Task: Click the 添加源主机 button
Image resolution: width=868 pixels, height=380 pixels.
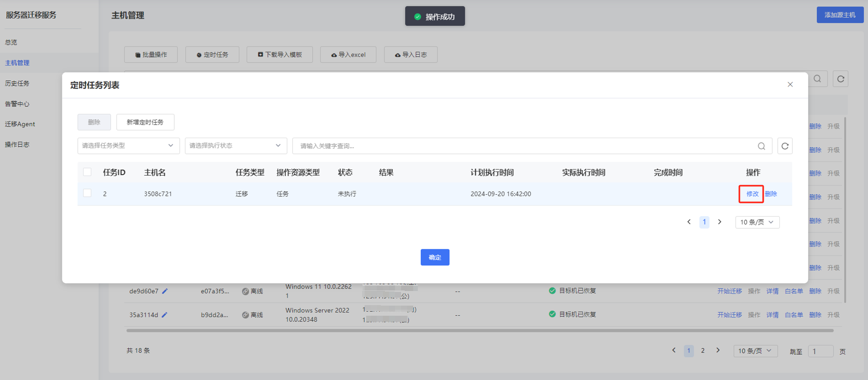Action: pos(840,15)
